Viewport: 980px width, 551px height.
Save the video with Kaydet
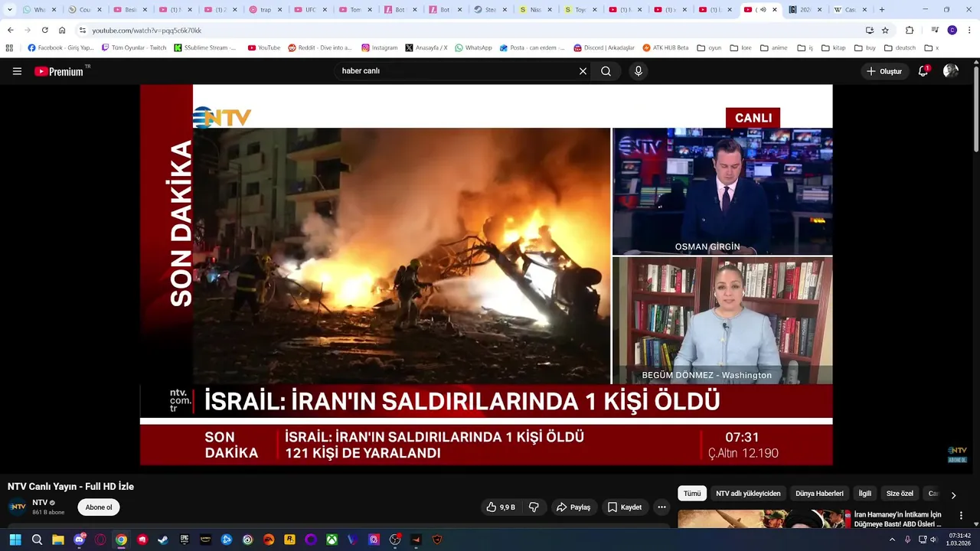pos(625,507)
